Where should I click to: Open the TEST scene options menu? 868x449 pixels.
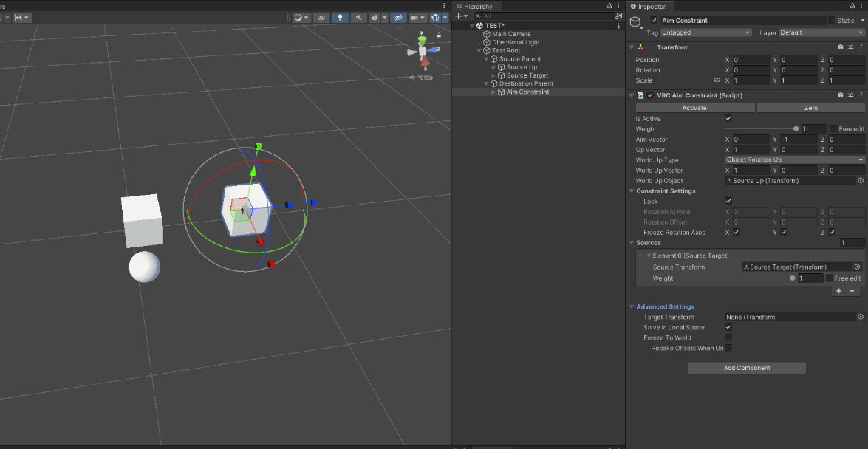619,26
